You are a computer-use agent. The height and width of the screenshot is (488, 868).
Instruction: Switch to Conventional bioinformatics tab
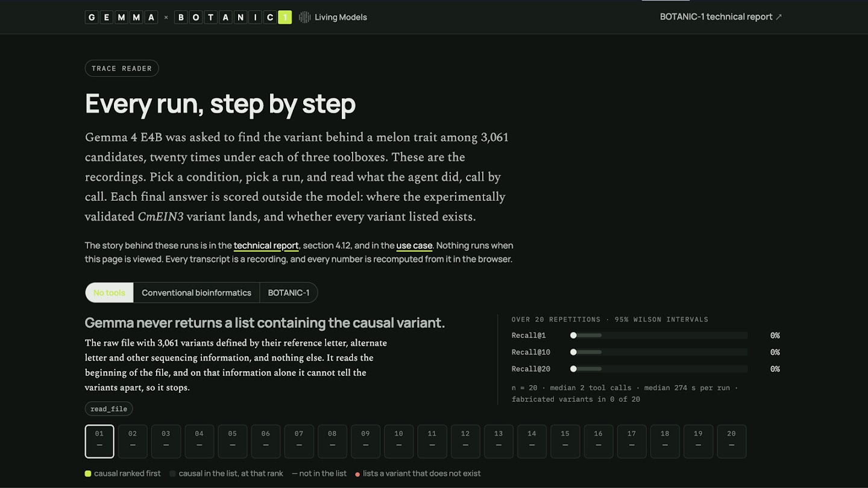pyautogui.click(x=197, y=293)
